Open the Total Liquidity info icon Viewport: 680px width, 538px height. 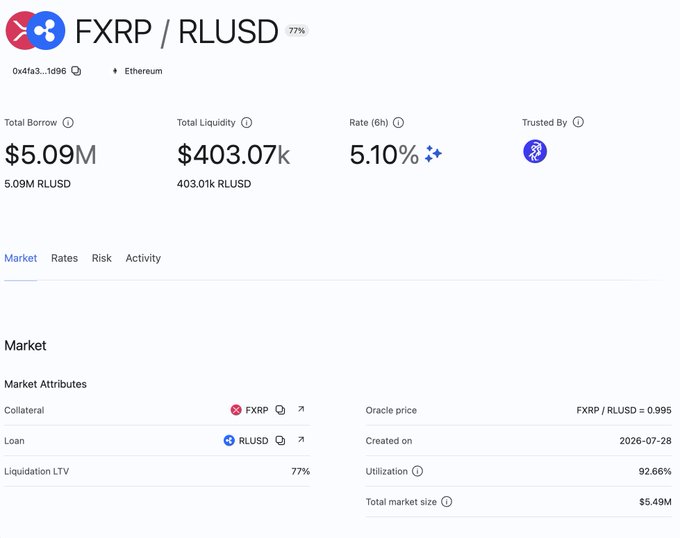[x=246, y=123]
